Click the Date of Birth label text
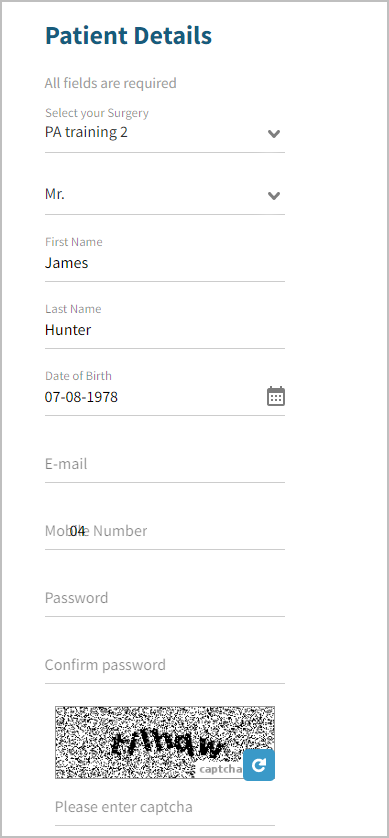 pos(78,376)
